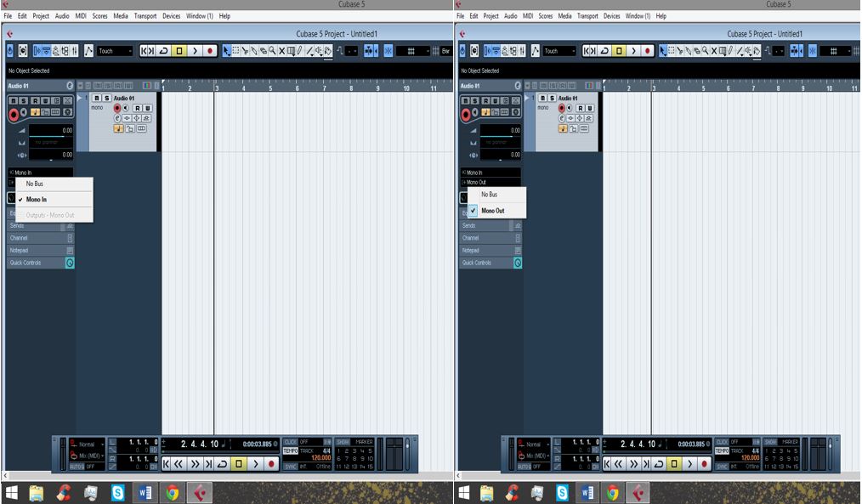Open the grid snap type dropdown, left toolbar
The height and width of the screenshot is (504, 862).
[x=413, y=50]
